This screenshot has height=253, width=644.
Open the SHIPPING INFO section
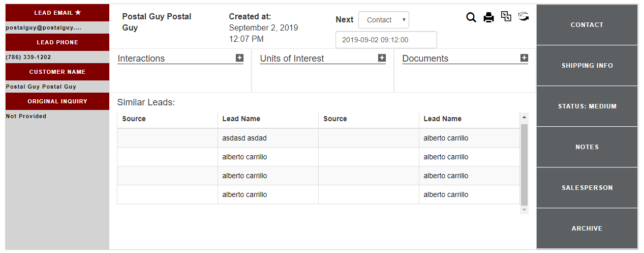(x=587, y=66)
